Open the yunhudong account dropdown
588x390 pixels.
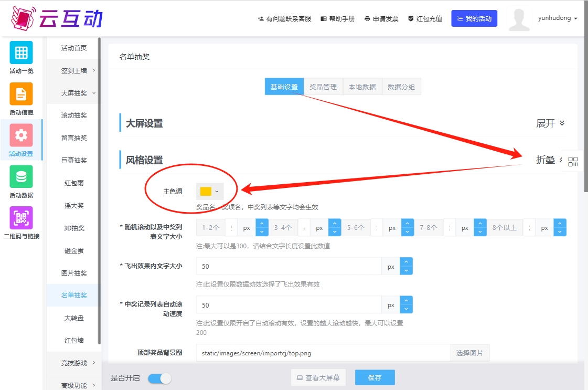tap(557, 18)
